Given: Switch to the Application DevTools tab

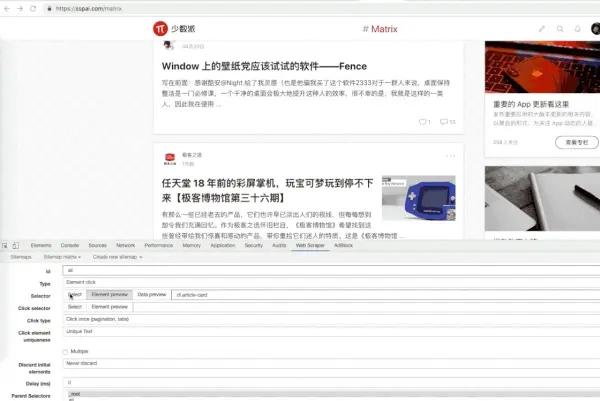Looking at the screenshot, I should pos(223,245).
